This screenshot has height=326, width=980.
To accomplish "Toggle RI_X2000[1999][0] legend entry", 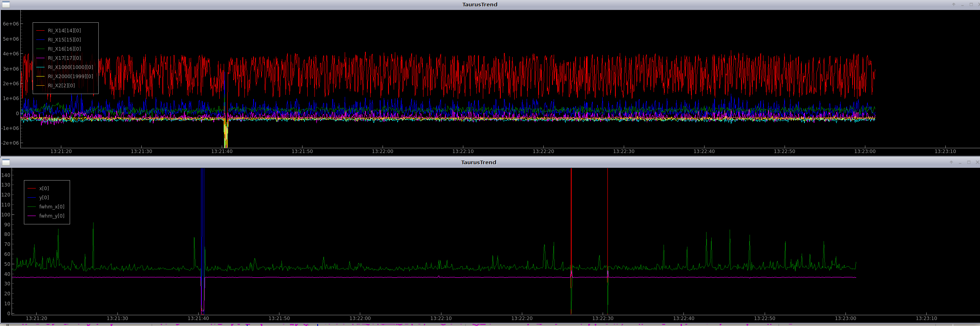I will tap(70, 76).
